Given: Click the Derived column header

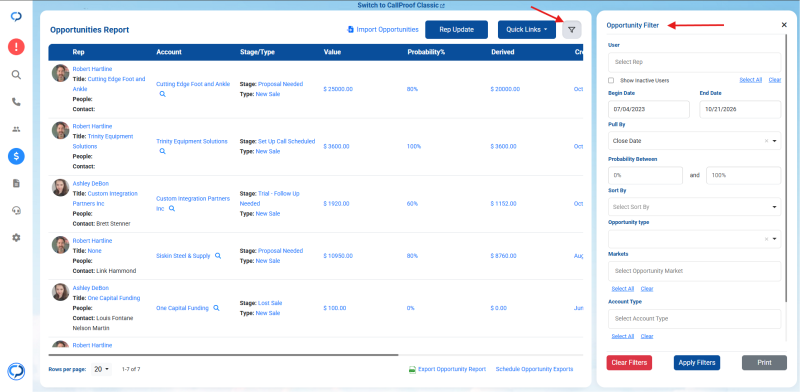Looking at the screenshot, I should [x=503, y=52].
